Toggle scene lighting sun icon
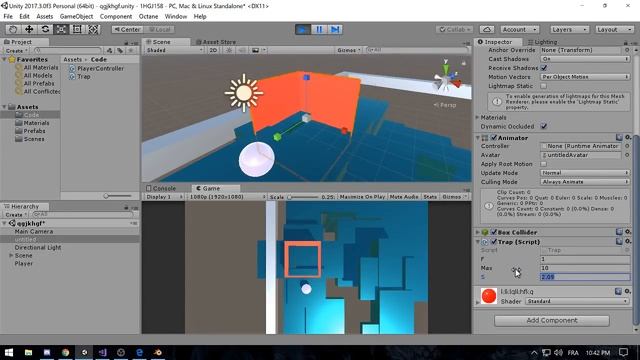 (229, 50)
